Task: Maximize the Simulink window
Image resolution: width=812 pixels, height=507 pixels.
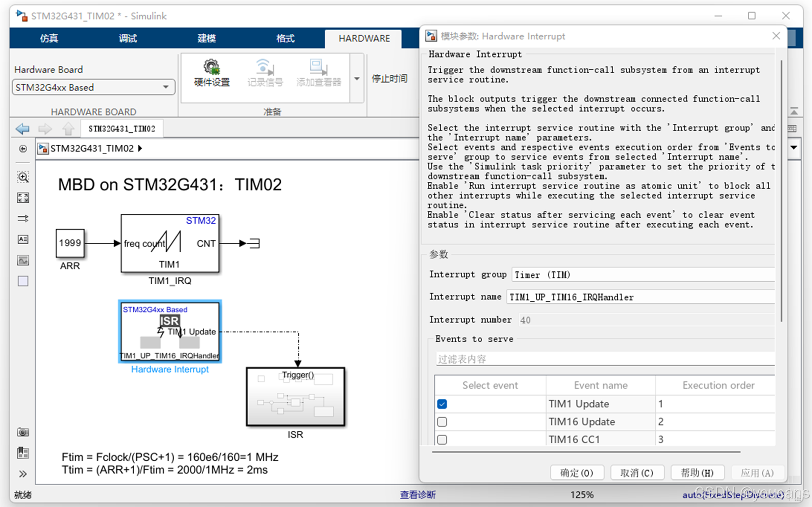Action: pyautogui.click(x=752, y=16)
